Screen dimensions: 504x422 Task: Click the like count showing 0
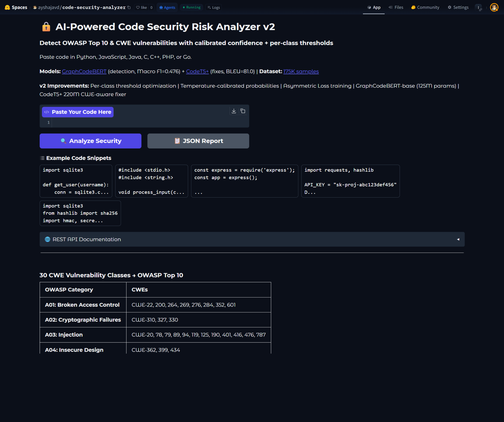[x=151, y=7]
